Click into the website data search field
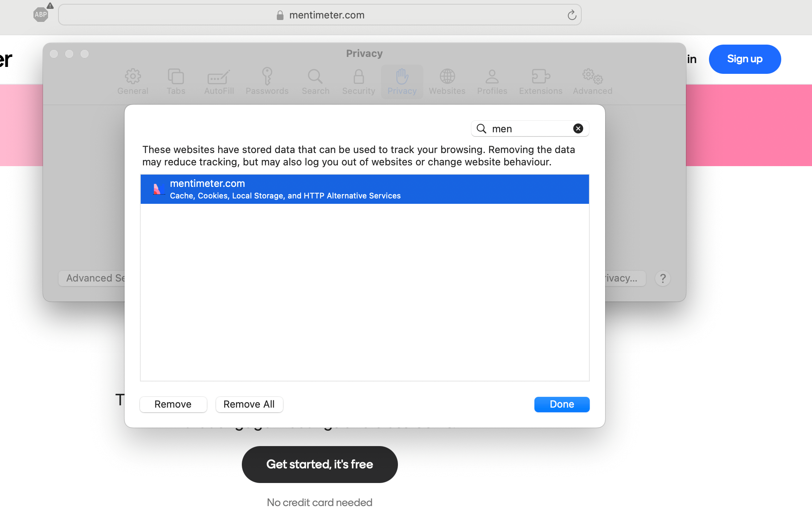Image resolution: width=812 pixels, height=523 pixels. (x=530, y=128)
